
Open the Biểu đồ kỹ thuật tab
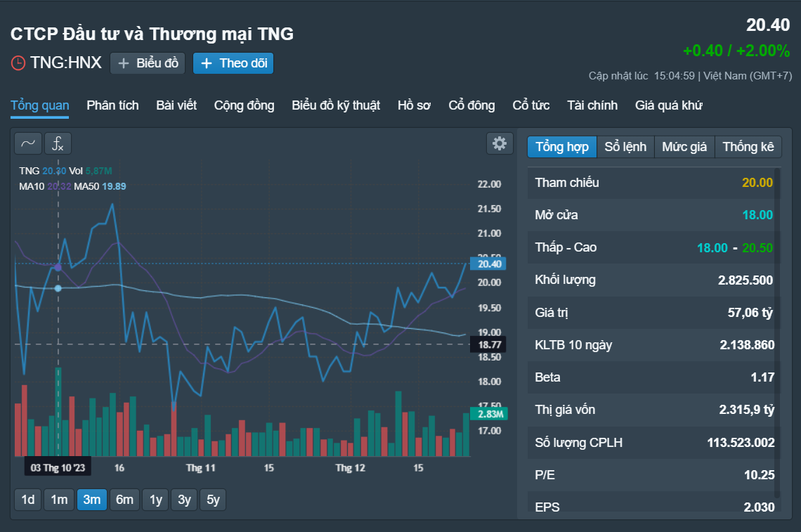click(x=336, y=106)
